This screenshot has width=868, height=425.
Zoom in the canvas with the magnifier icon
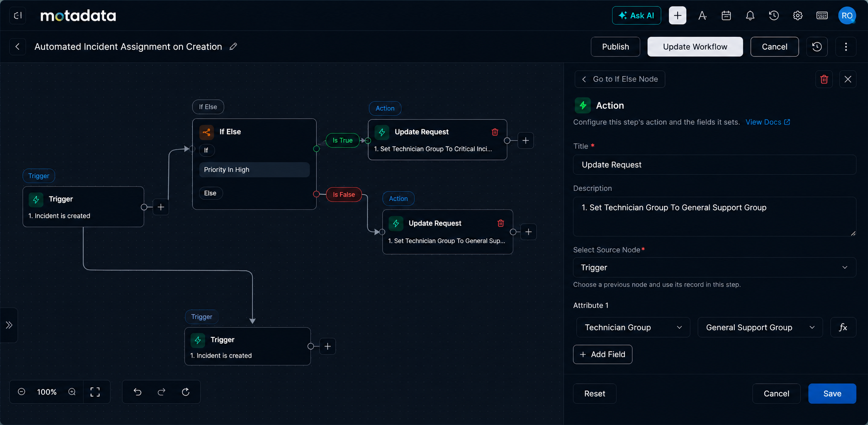point(72,392)
